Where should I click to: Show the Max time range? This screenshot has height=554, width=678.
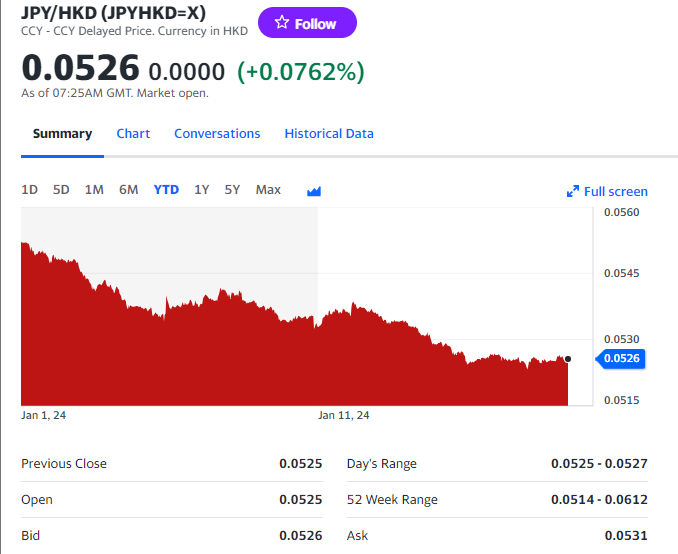click(x=268, y=190)
